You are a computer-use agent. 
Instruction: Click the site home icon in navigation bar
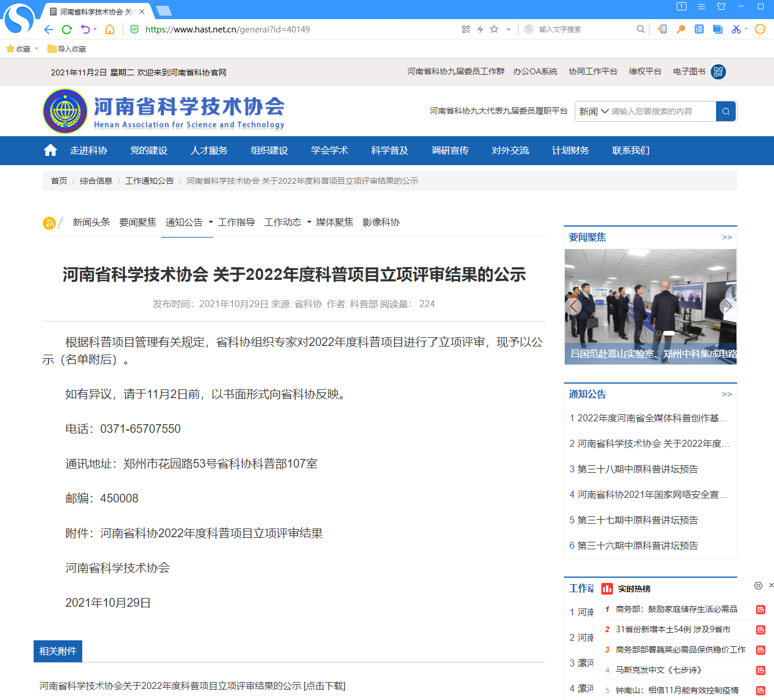click(50, 151)
